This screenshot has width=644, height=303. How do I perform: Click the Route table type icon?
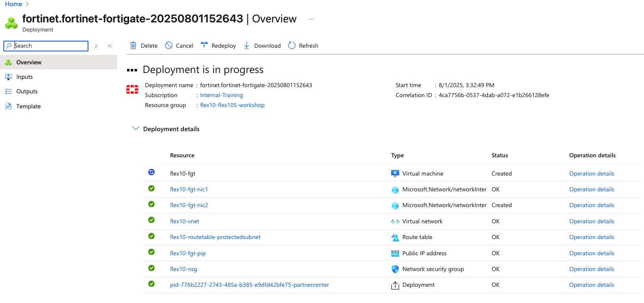[x=395, y=237]
